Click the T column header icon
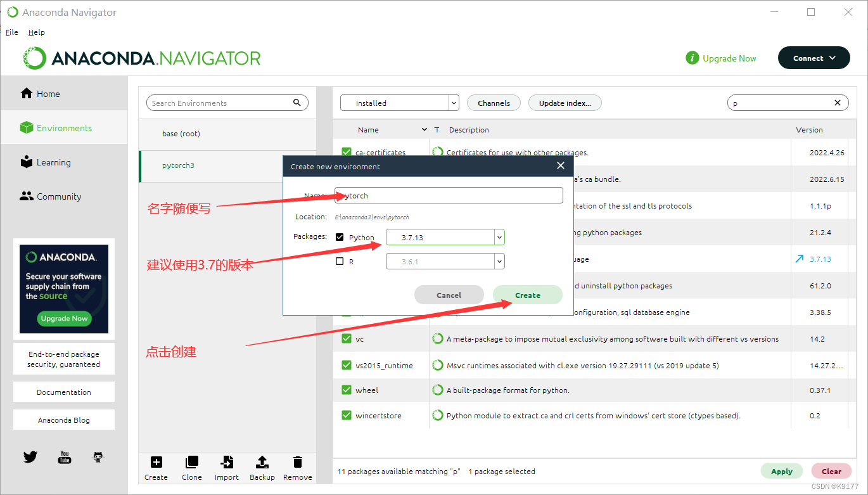 click(x=437, y=130)
